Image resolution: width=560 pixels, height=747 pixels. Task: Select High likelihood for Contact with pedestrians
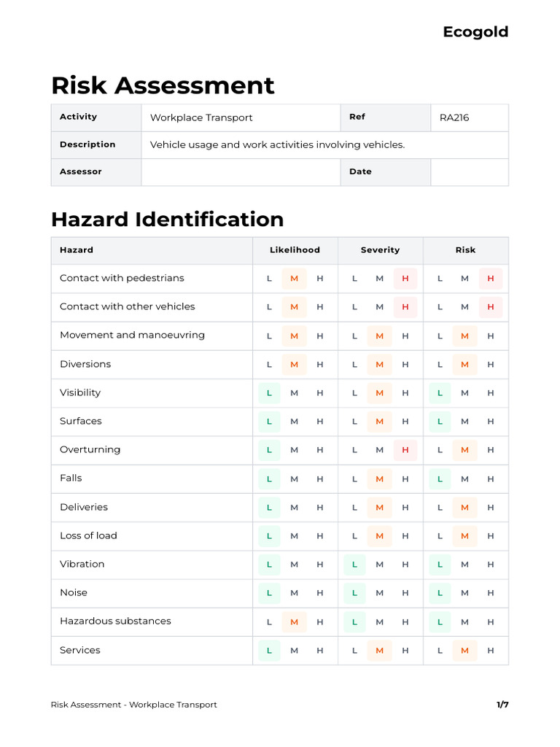[319, 279]
